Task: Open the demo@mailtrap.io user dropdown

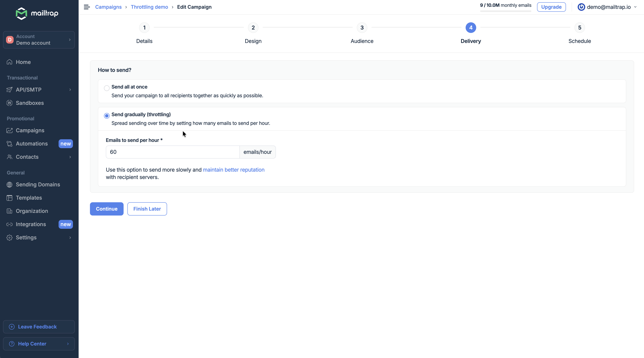Action: [607, 7]
